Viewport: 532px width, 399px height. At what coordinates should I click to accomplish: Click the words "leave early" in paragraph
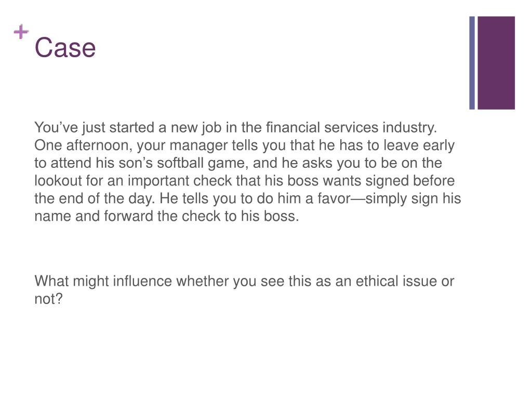pyautogui.click(x=419, y=145)
